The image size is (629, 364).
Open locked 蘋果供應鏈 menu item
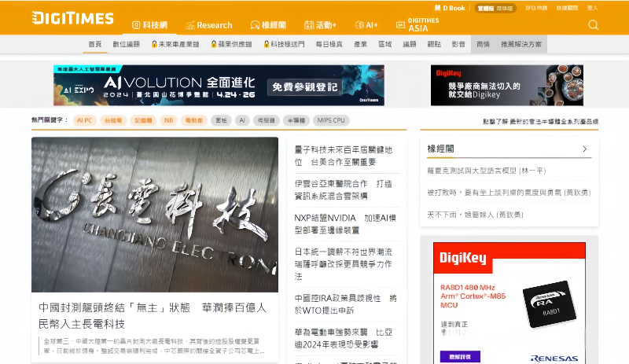click(231, 44)
